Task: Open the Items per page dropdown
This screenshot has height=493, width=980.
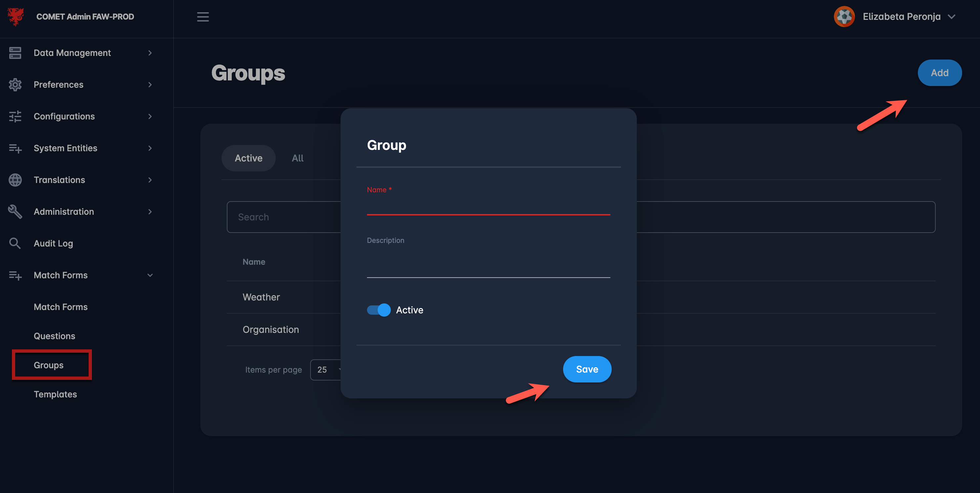Action: 326,370
